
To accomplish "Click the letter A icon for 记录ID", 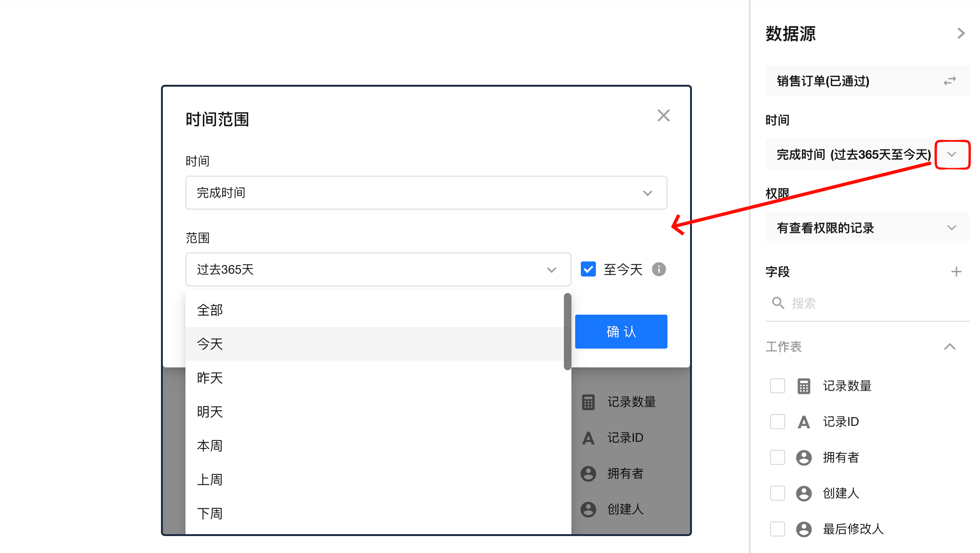I will (x=803, y=422).
